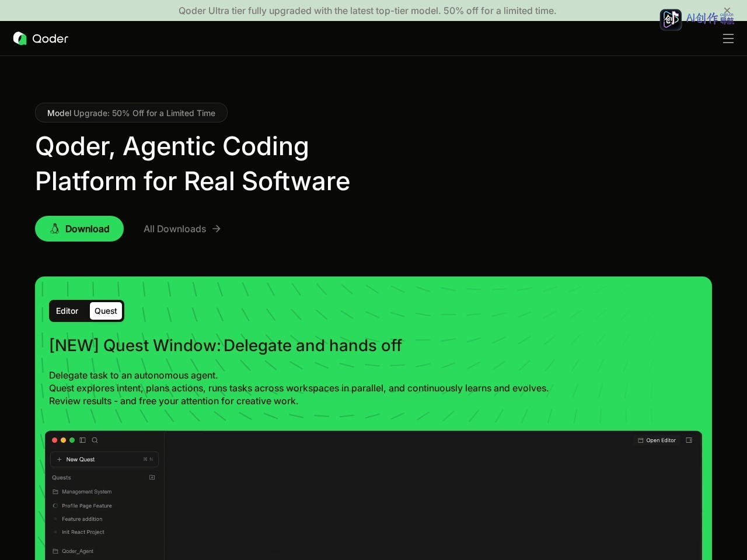Image resolution: width=747 pixels, height=560 pixels.
Task: Click the New Quest button
Action: coord(104,460)
